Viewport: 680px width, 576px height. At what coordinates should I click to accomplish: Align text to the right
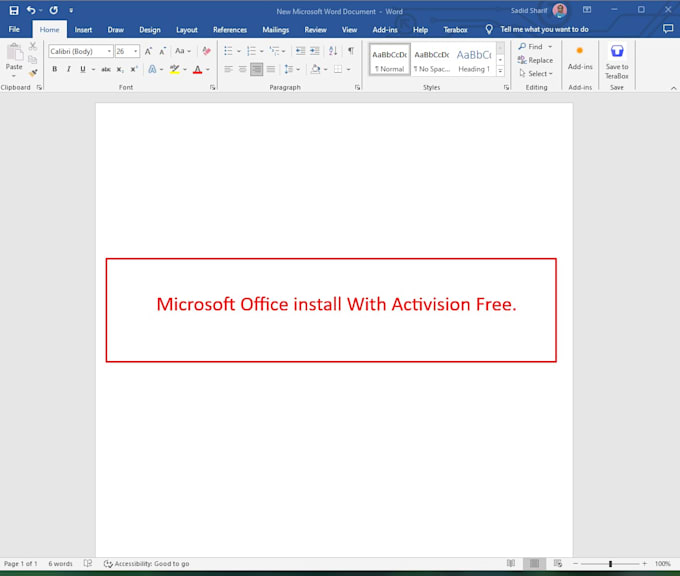[x=257, y=69]
